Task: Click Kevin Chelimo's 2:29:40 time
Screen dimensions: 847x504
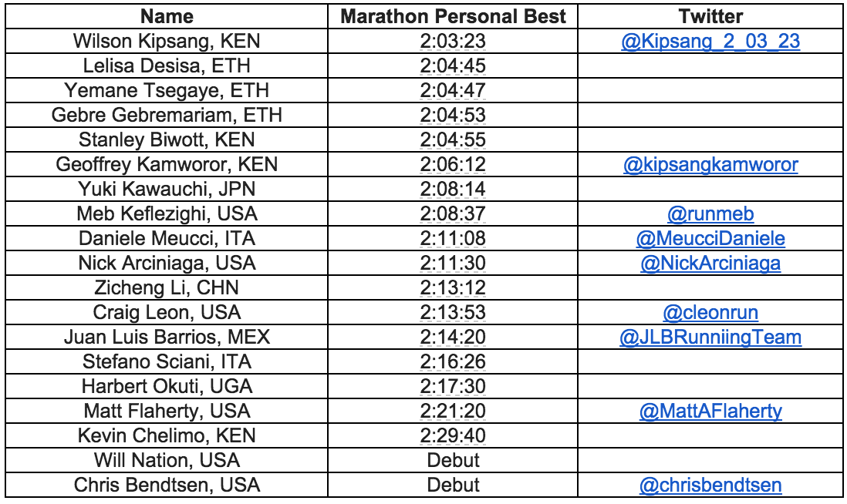Action: (453, 436)
